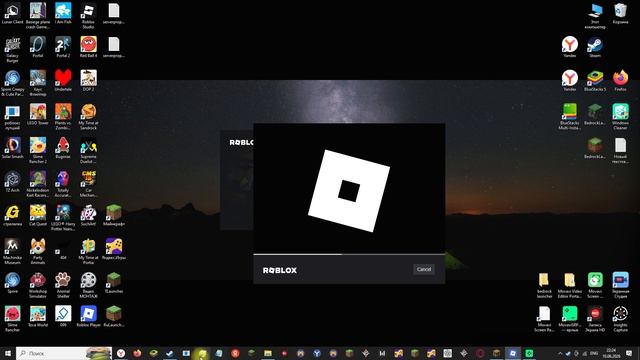Open LEGO Harry Potter Years shortcut
The image size is (640, 360).
tap(63, 218)
